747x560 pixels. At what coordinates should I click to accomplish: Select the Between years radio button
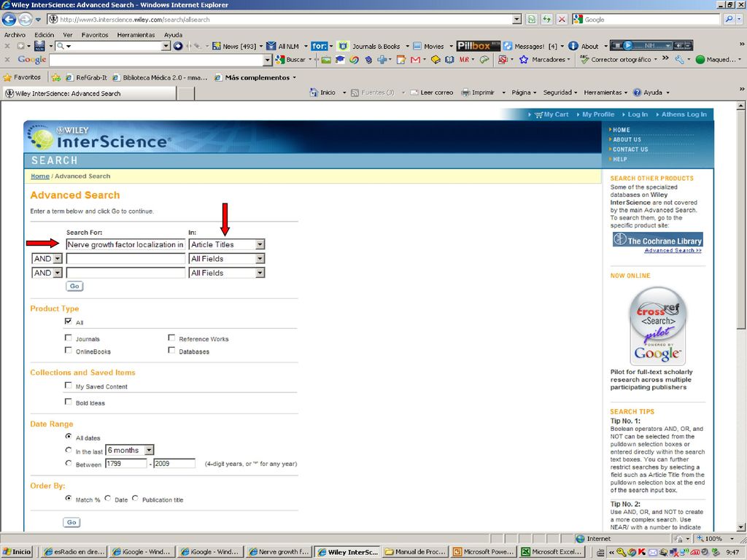pyautogui.click(x=69, y=463)
